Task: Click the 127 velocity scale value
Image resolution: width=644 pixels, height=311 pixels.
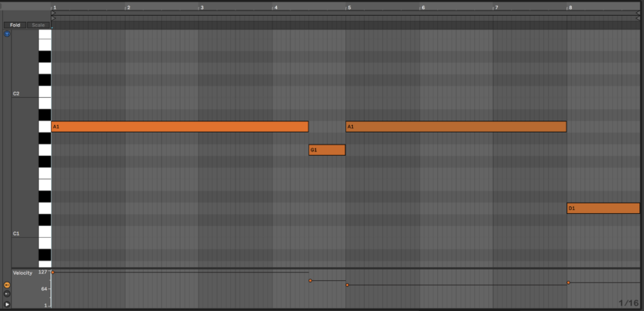Action: pyautogui.click(x=43, y=272)
